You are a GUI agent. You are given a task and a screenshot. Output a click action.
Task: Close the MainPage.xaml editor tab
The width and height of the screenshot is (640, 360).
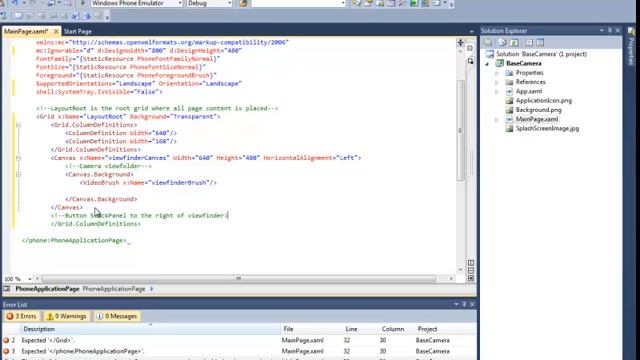pyautogui.click(x=56, y=31)
